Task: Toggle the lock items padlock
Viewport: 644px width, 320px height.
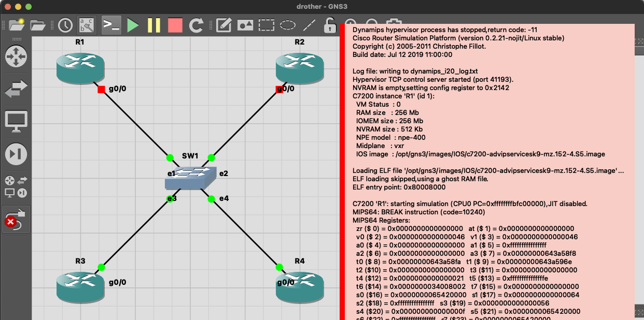Action: point(329,24)
